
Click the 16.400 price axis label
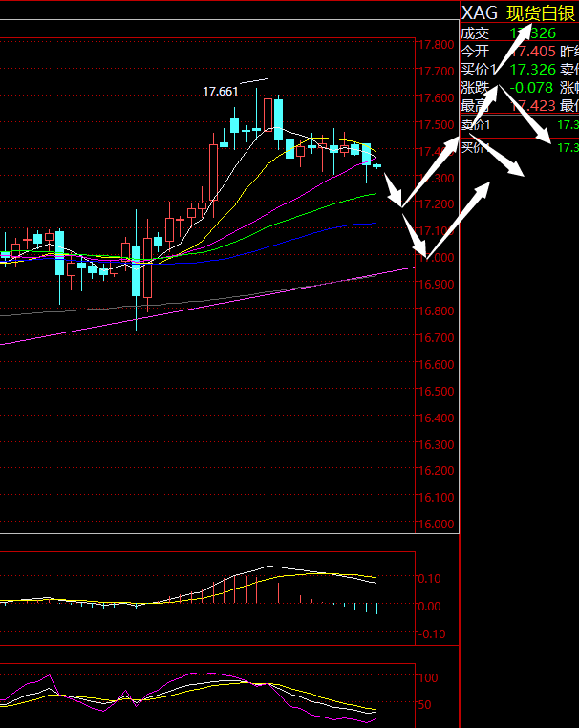[436, 418]
